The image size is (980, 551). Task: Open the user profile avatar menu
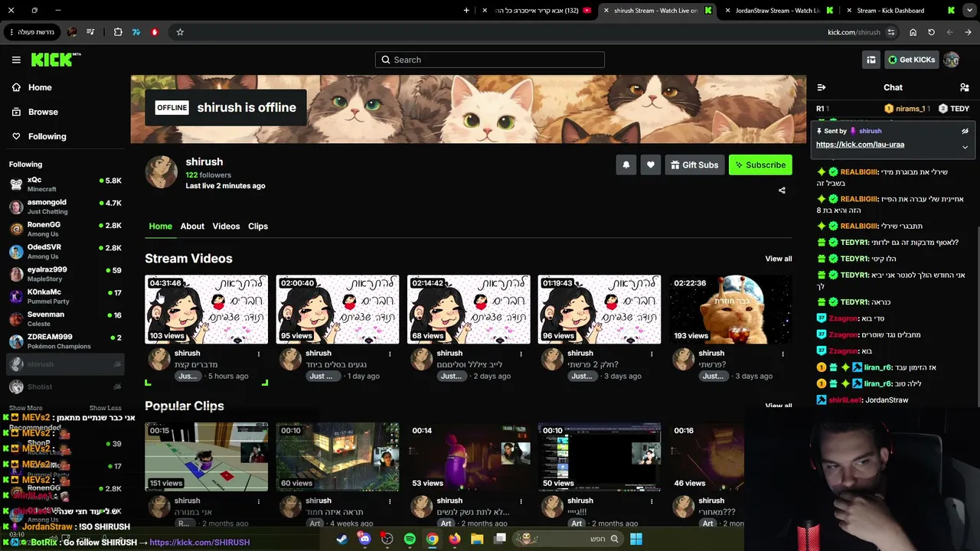952,60
